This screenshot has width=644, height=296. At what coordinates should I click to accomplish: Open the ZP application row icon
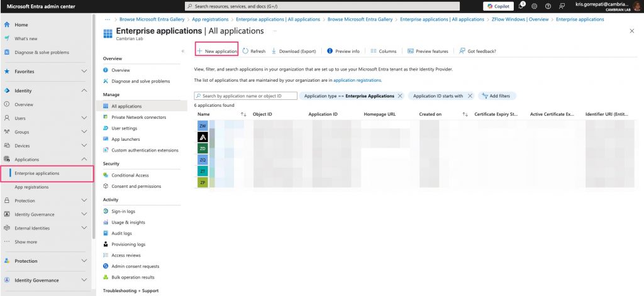pos(203,183)
